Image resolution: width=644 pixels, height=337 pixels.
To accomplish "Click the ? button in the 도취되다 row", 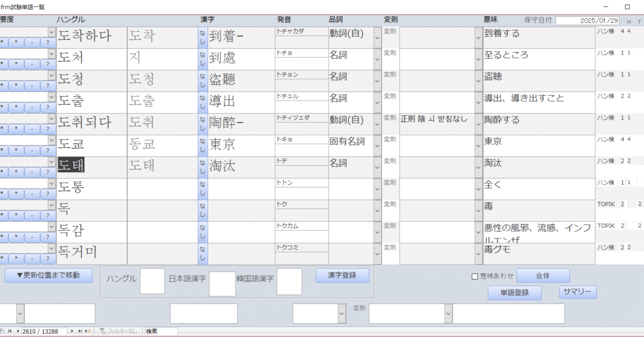I will (x=48, y=129).
